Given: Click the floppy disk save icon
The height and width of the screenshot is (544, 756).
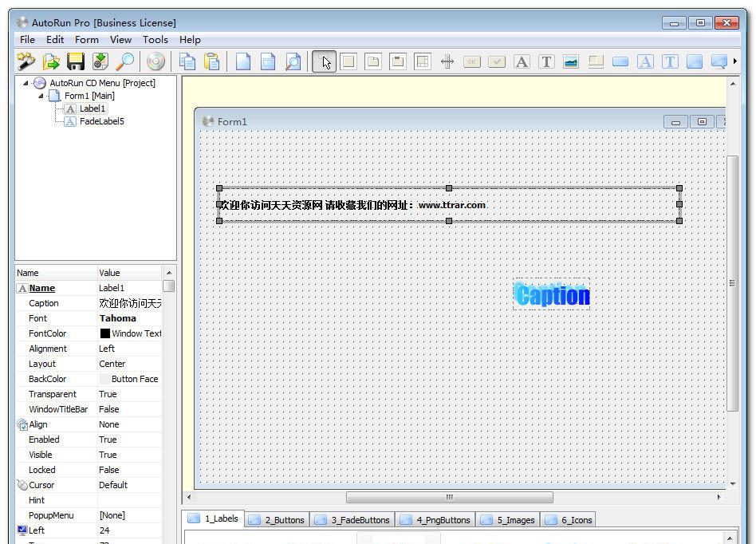Looking at the screenshot, I should click(76, 61).
